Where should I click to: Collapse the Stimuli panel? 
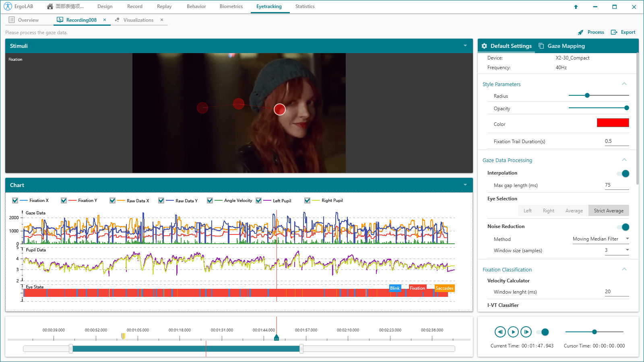tap(465, 46)
